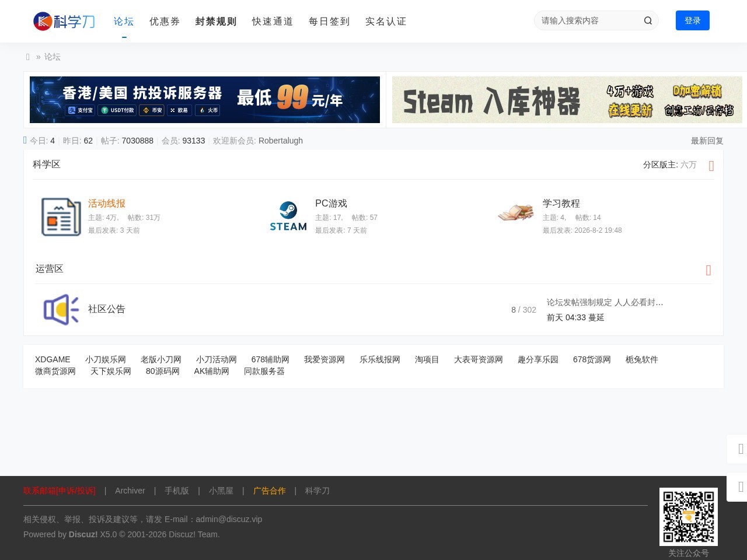Screen dimensions: 747x560
Task: Open the PC游戏 forum title link
Action: click(x=331, y=204)
